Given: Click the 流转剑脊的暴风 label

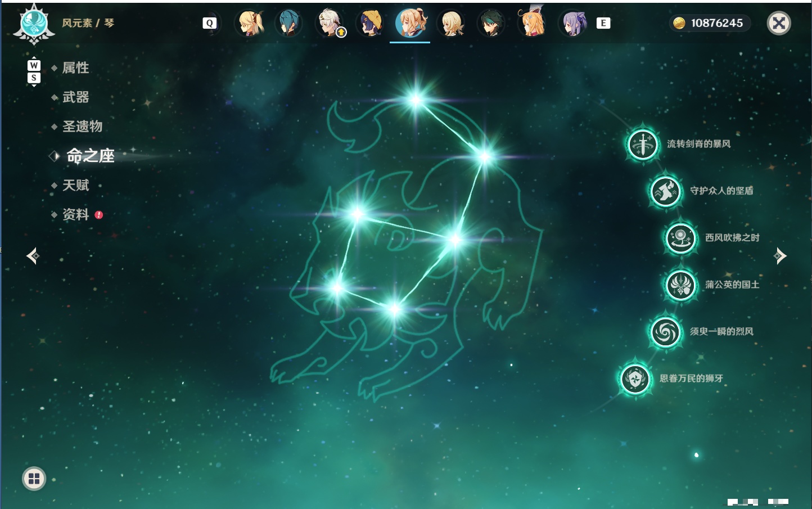Looking at the screenshot, I should click(x=699, y=144).
